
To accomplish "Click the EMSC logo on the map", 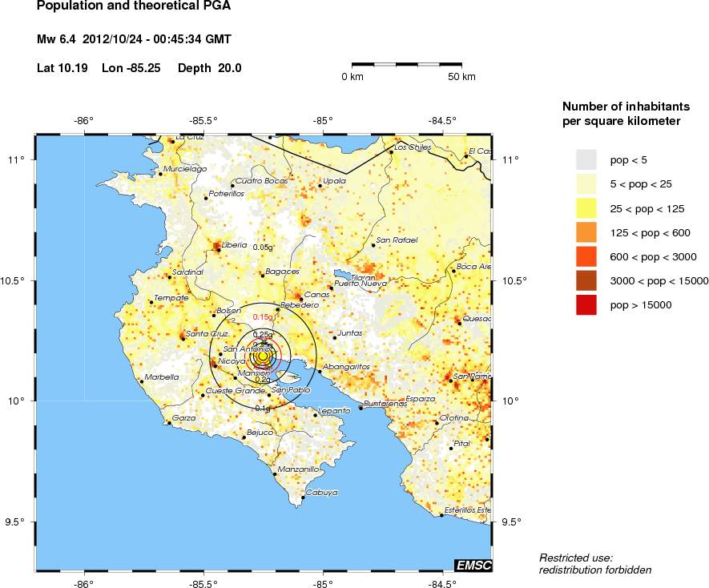I will tap(472, 566).
